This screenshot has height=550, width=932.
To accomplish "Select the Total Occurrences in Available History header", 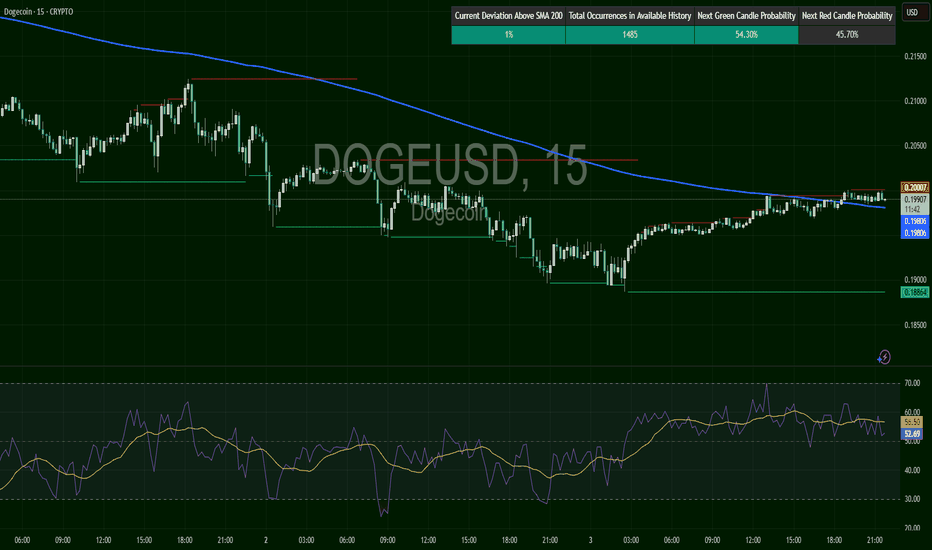I will [x=629, y=16].
